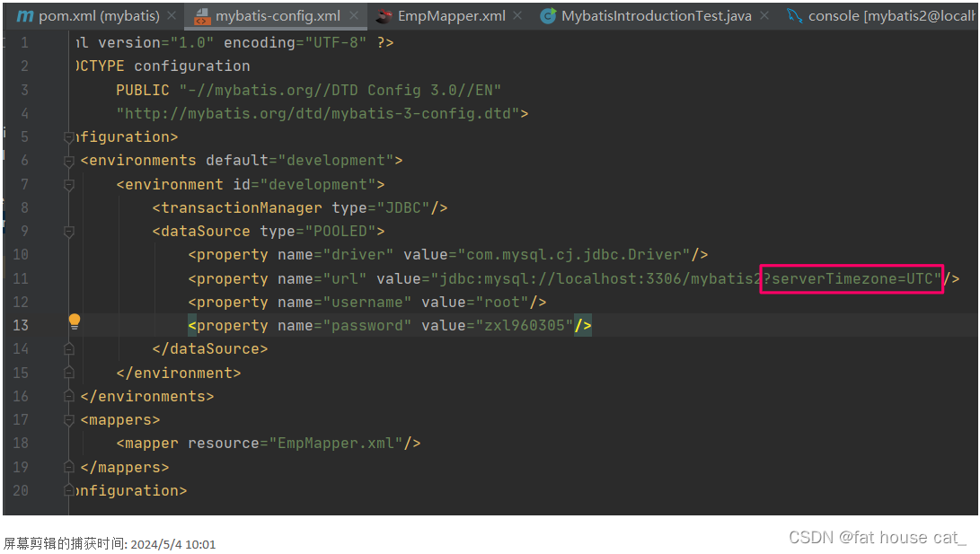Viewport: 980px width, 554px height.
Task: Collapse the mappers element fold arrow
Action: click(69, 419)
